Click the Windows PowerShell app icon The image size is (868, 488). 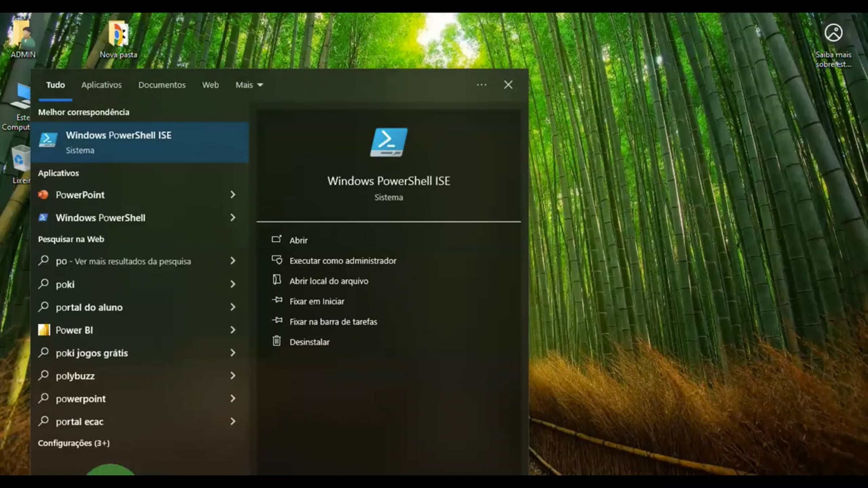point(43,218)
